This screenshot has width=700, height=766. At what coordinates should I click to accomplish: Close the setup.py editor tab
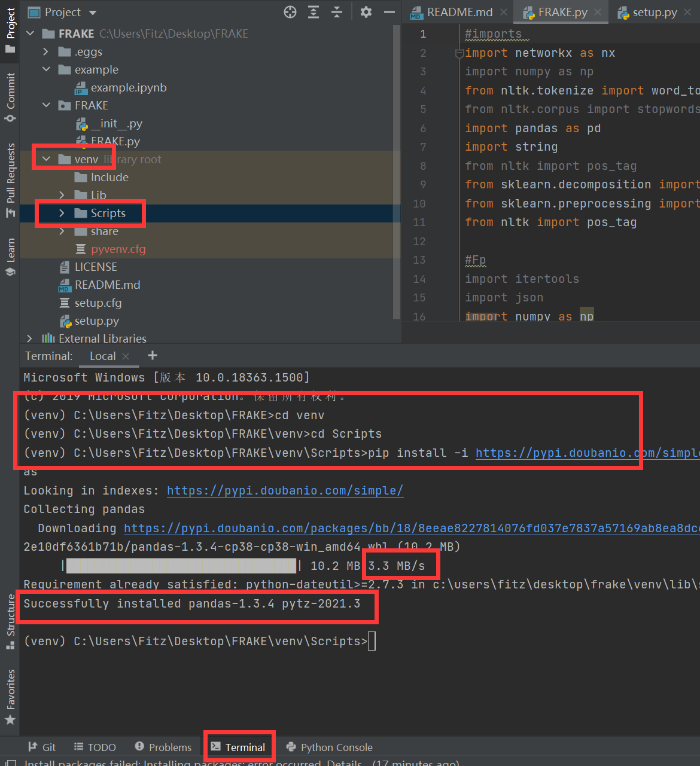coord(687,12)
